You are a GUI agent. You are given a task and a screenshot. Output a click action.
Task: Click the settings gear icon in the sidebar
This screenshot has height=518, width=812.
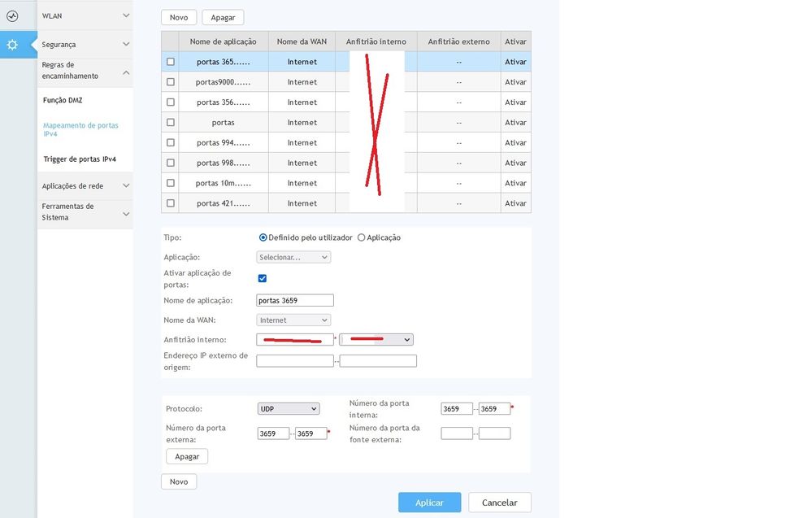[x=12, y=45]
